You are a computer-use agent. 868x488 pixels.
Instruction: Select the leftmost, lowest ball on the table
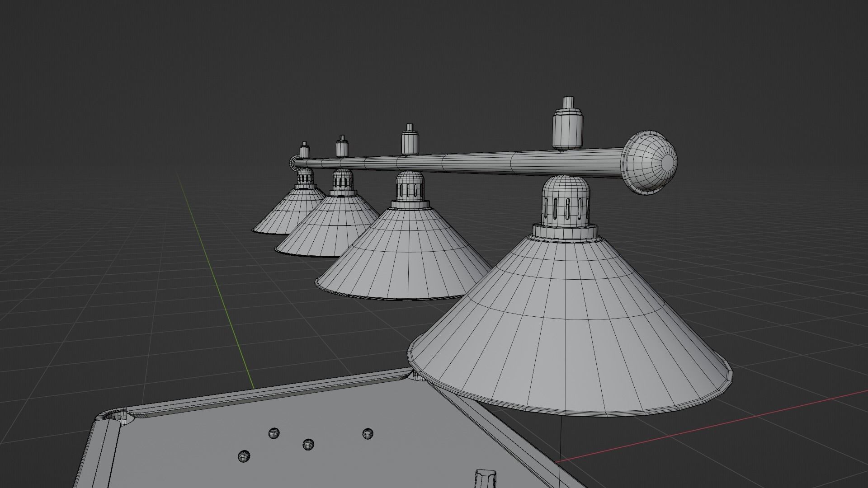tap(244, 456)
